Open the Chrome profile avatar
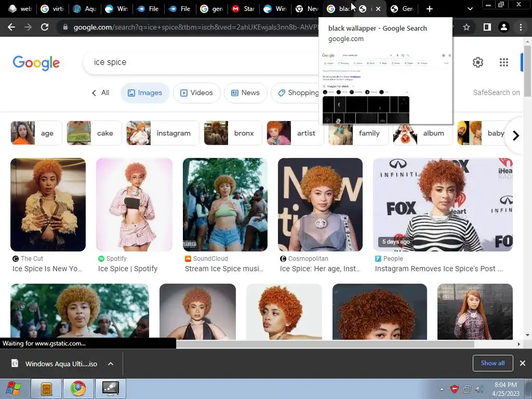The image size is (532, 399). coord(504,27)
